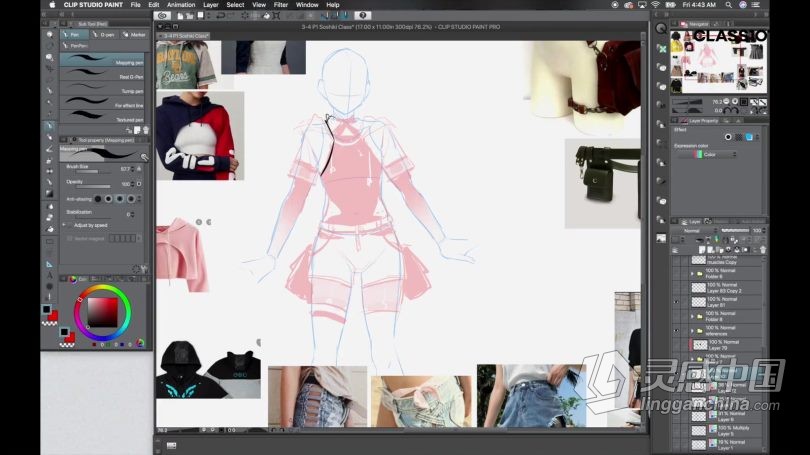
Task: Select the Mapping pen brush preset
Action: [102, 59]
